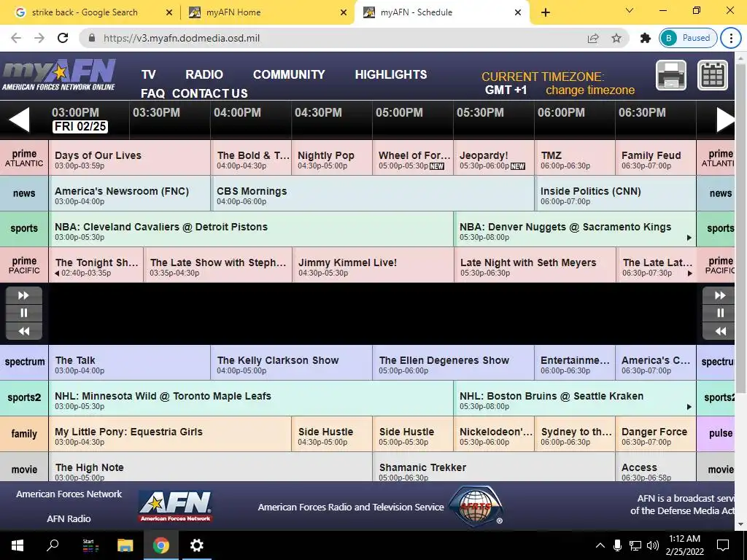Rewind using left panel double arrow
Screen dimensions: 747x560
pos(24,331)
